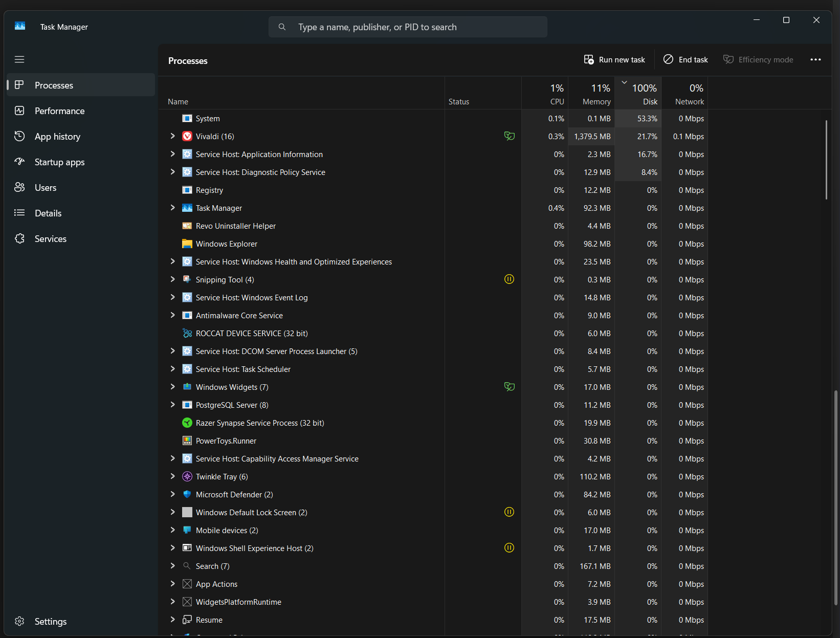Viewport: 840px width, 638px height.
Task: Expand Twinkle Tray (6) group
Action: [172, 476]
